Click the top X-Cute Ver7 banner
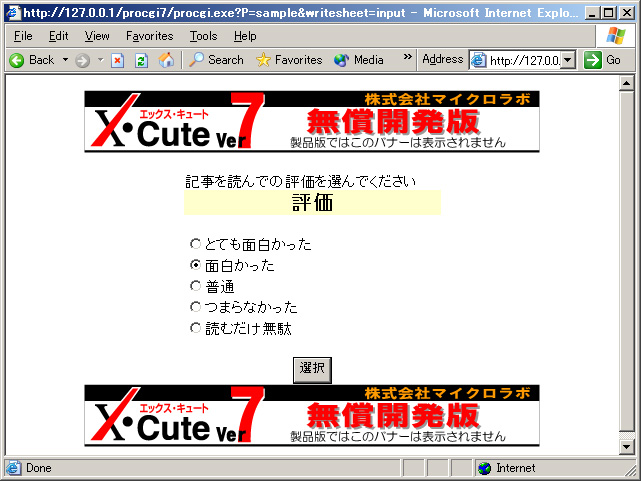641x481 pixels. 312,121
